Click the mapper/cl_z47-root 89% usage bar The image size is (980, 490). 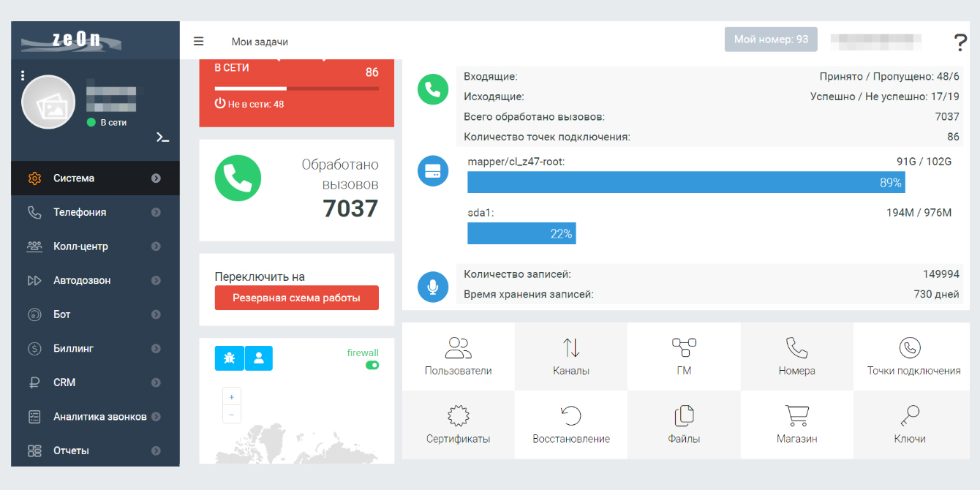[686, 182]
